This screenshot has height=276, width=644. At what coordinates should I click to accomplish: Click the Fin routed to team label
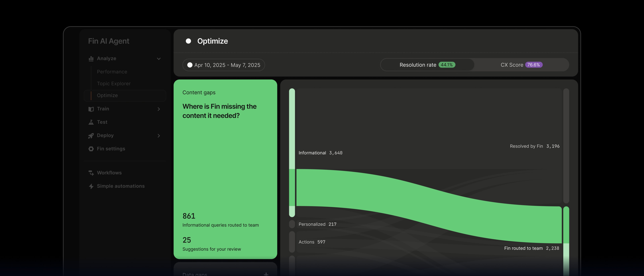coord(523,248)
